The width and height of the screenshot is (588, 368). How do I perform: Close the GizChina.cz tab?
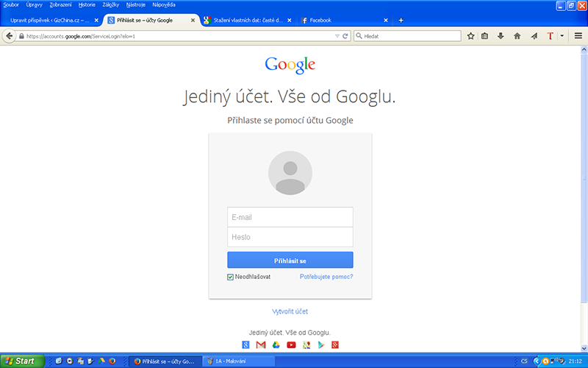[x=96, y=21]
